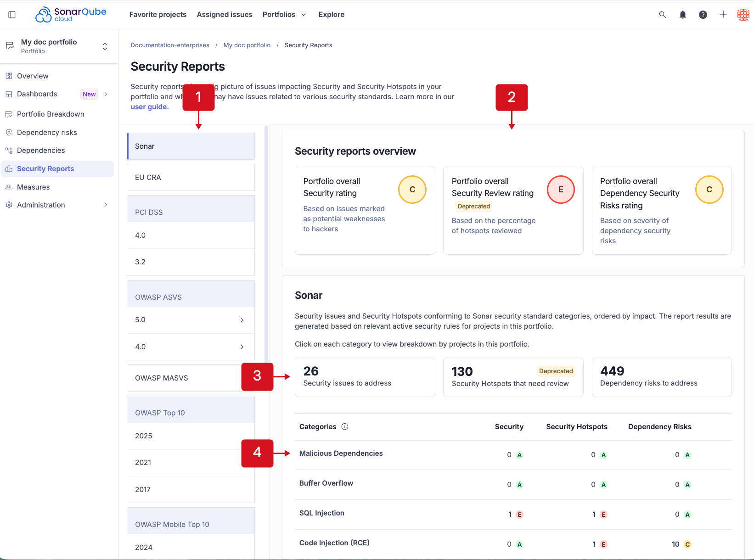Viewport: 754px width, 560px height.
Task: Open the 449 Dependency risks card
Action: (x=662, y=377)
